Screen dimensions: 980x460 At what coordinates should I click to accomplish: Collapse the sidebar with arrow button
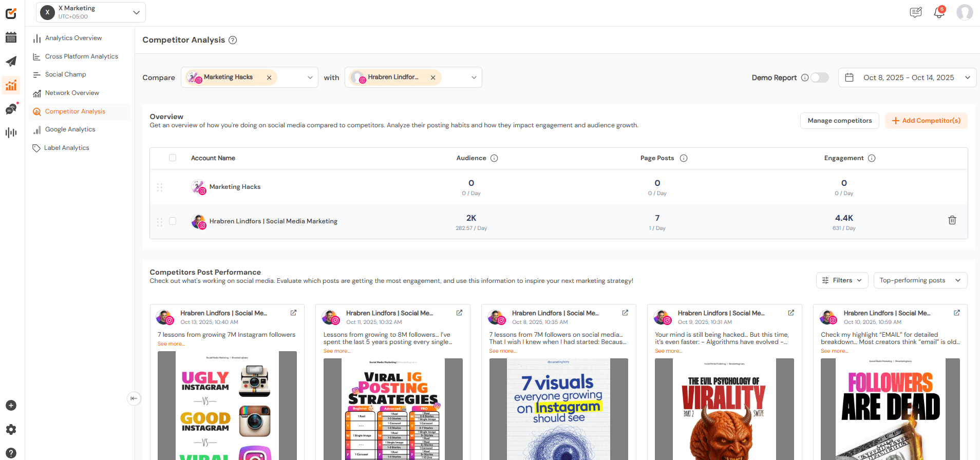[x=134, y=398]
